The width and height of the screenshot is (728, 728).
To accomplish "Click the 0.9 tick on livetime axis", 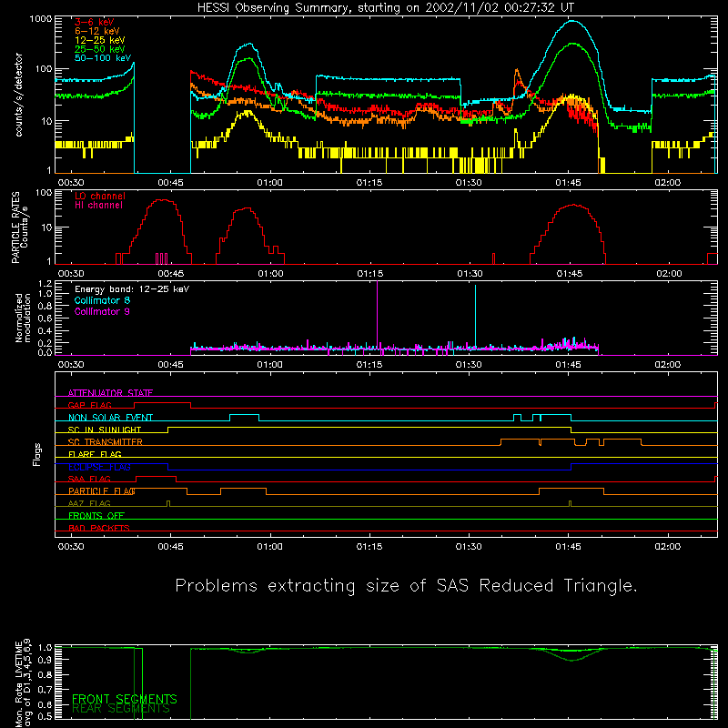I will click(45, 660).
